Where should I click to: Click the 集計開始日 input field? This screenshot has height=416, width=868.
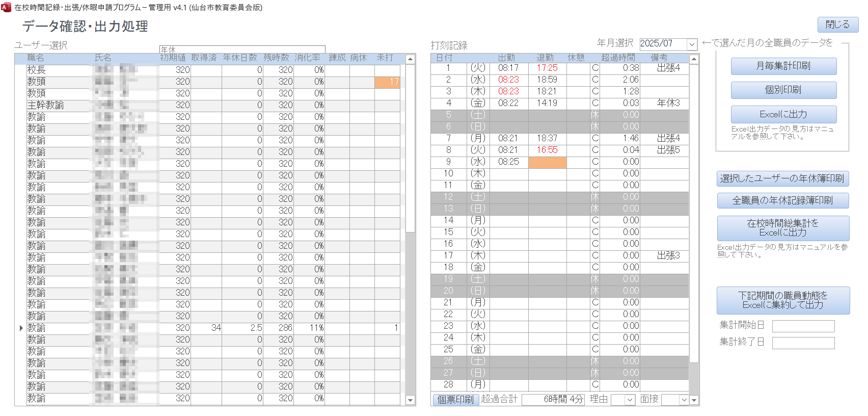(x=803, y=326)
